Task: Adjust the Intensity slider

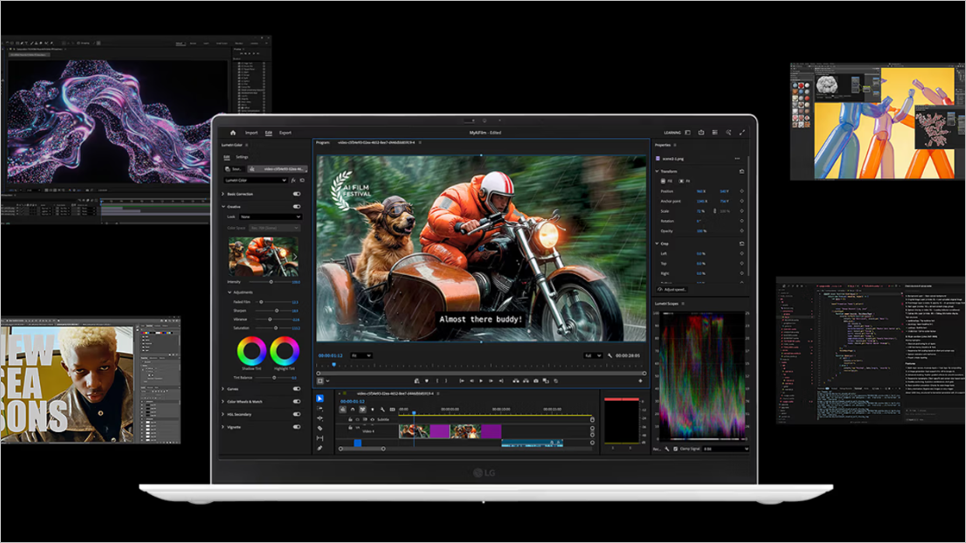Action: (271, 282)
